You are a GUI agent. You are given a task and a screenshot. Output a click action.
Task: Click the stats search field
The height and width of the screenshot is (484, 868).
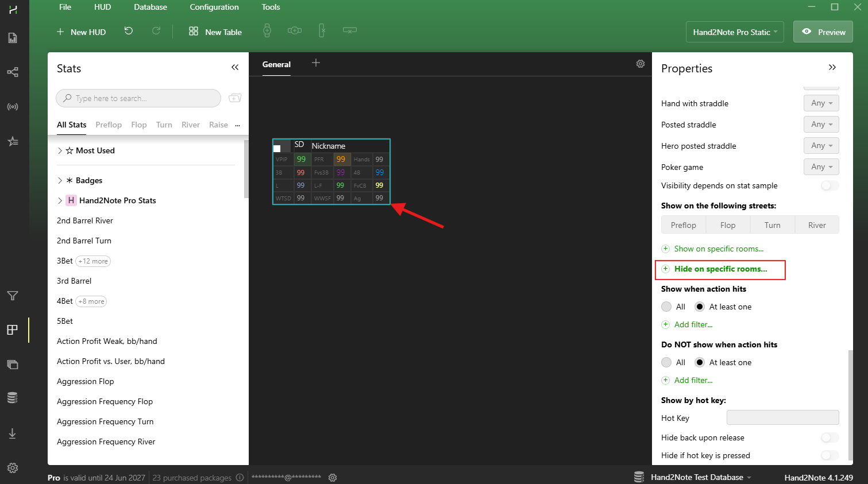[138, 98]
